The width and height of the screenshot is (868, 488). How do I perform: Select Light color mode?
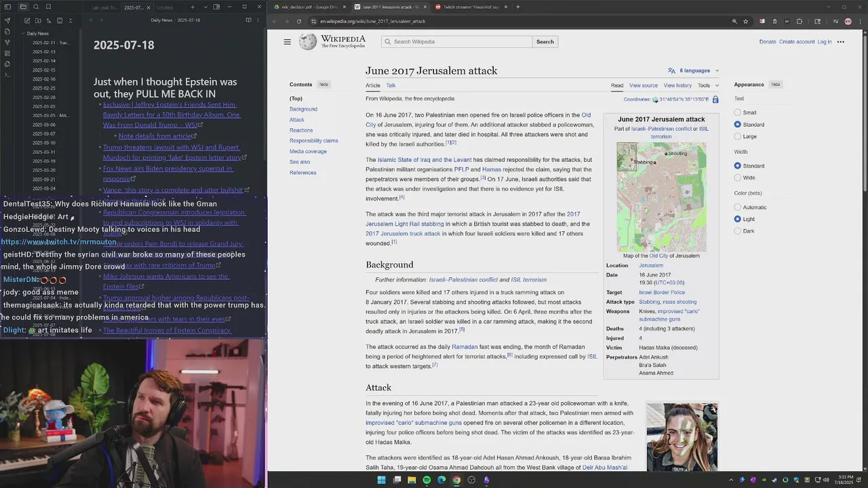coord(737,219)
